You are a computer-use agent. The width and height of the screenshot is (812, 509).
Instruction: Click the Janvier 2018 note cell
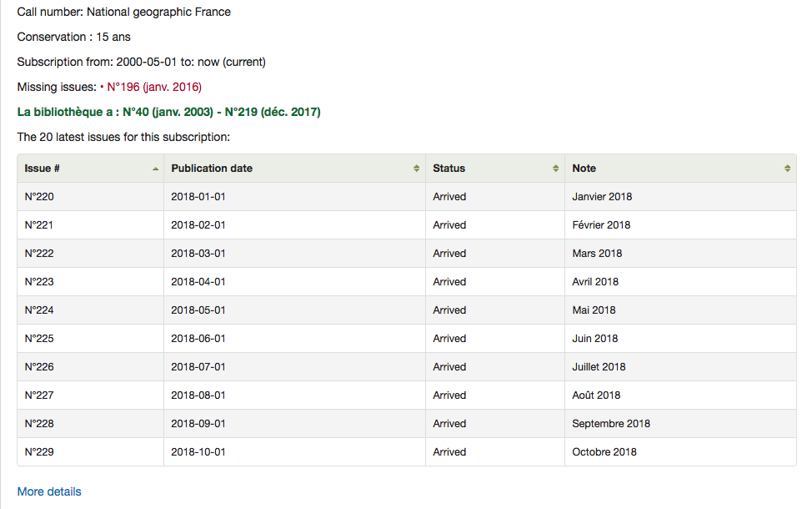[x=602, y=197]
